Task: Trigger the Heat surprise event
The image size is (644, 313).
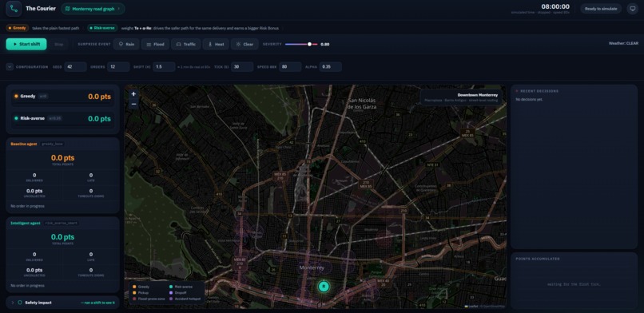Action: (216, 44)
